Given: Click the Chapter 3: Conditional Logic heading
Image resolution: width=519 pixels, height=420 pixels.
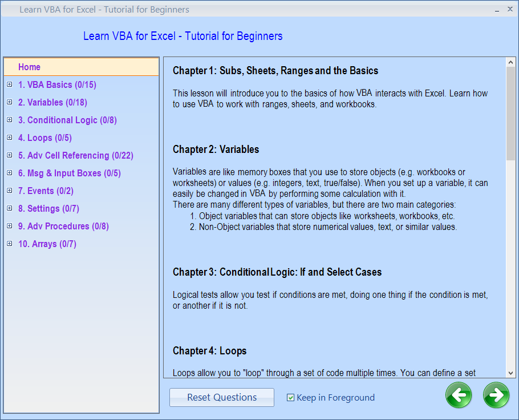Looking at the screenshot, I should 277,272.
